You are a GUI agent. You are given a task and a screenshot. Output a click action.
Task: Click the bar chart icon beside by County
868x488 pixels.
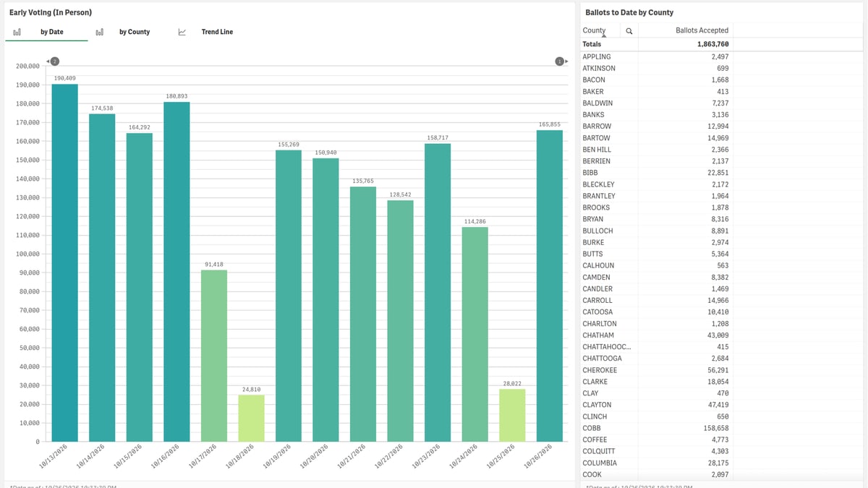coord(100,32)
